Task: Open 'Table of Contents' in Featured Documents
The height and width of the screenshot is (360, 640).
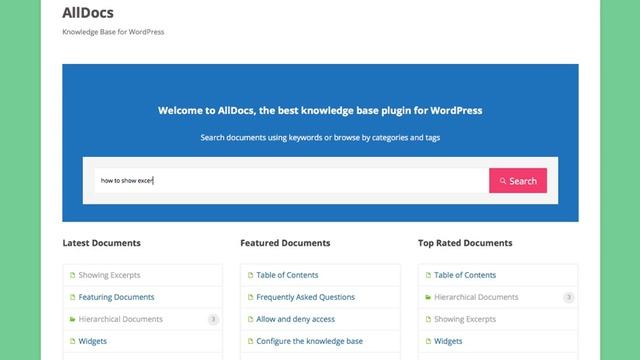Action: (x=287, y=275)
